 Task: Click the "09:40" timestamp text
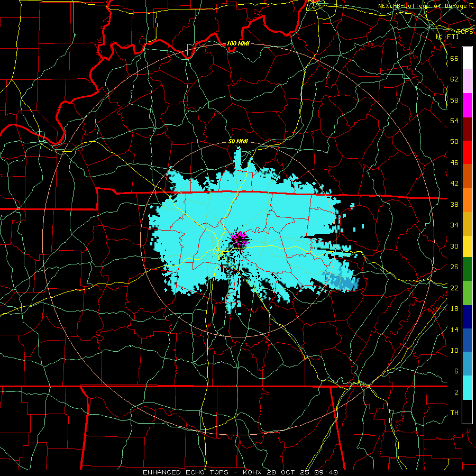(x=326, y=472)
